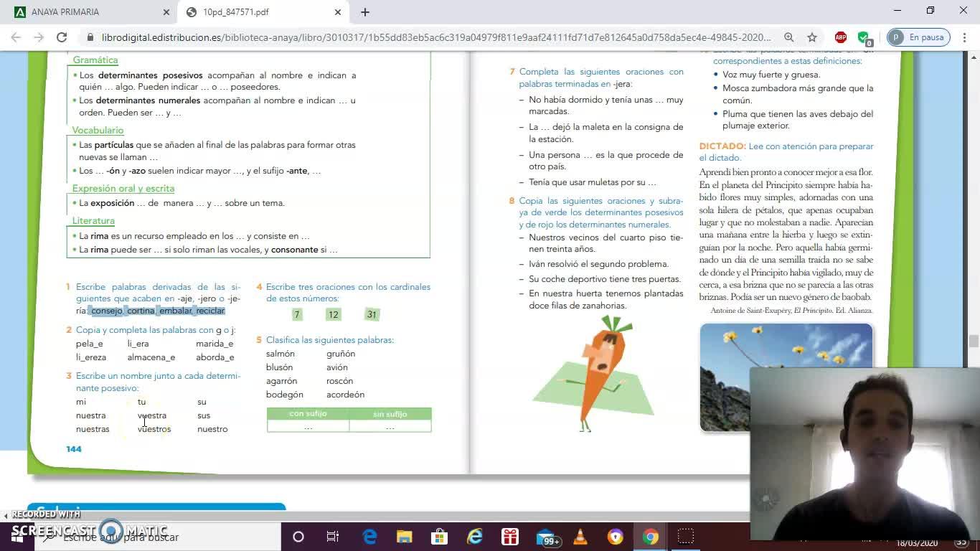
Task: Open Microsoft Store from taskbar
Action: pyautogui.click(x=439, y=537)
